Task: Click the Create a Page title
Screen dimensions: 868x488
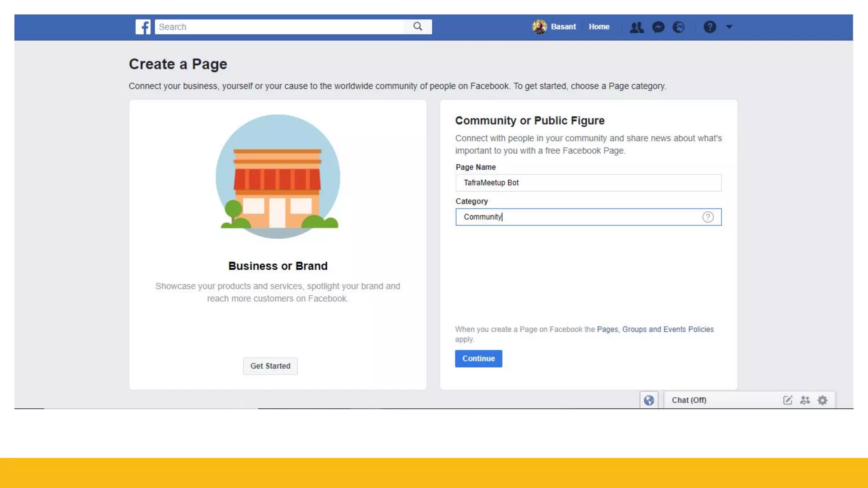Action: [x=178, y=64]
